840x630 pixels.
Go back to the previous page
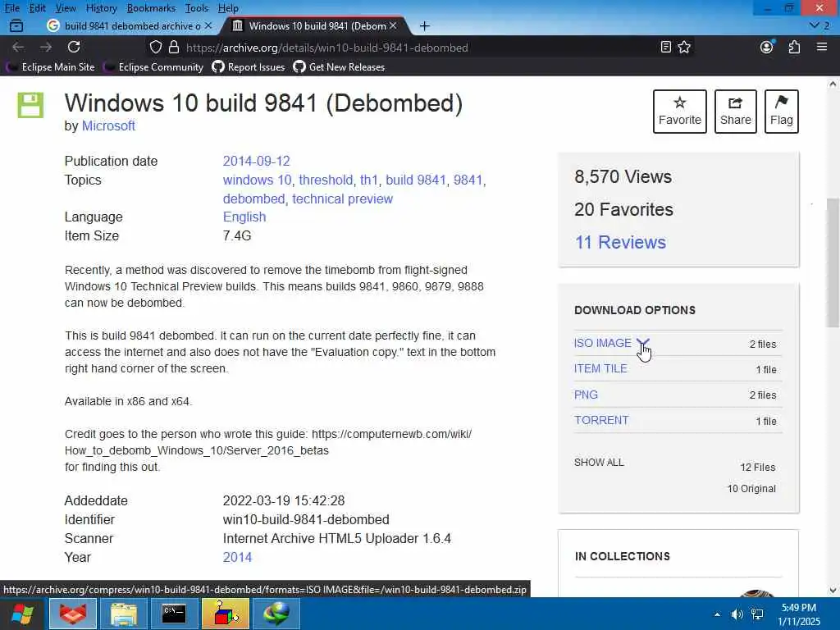[18, 47]
